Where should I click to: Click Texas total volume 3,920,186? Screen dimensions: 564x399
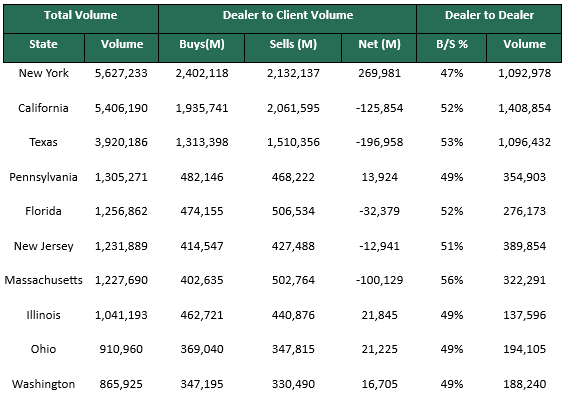pos(121,142)
